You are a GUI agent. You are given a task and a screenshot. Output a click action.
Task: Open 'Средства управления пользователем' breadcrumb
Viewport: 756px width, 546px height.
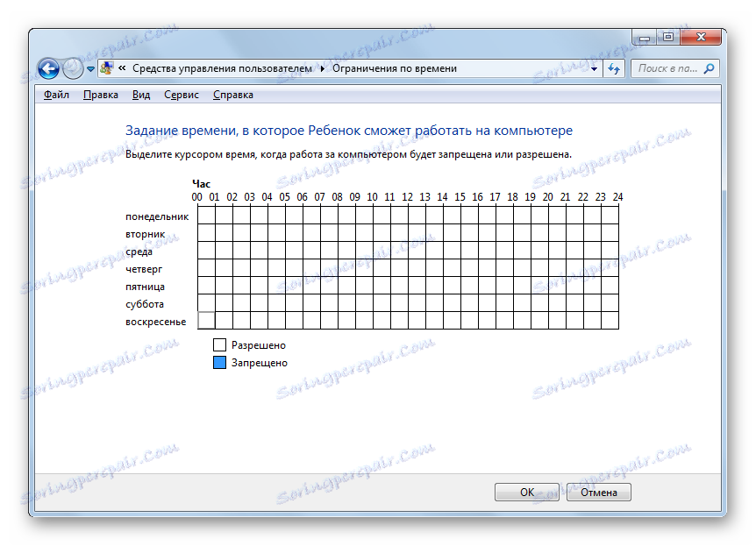pyautogui.click(x=222, y=68)
